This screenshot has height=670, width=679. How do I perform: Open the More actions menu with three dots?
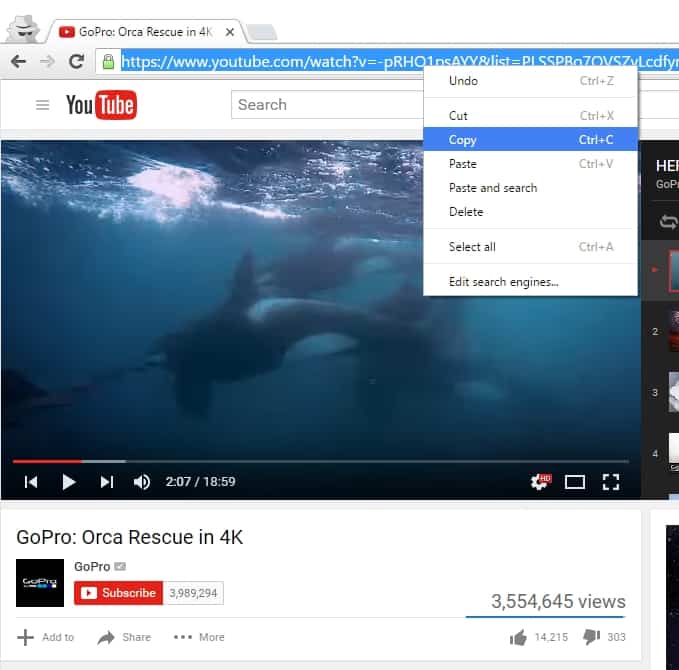click(x=199, y=637)
